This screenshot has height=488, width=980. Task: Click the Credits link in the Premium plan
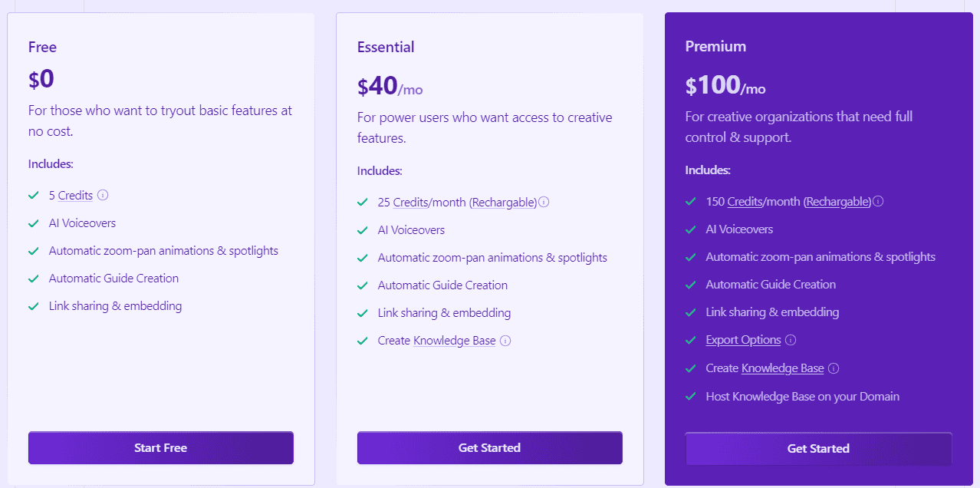[x=743, y=201]
